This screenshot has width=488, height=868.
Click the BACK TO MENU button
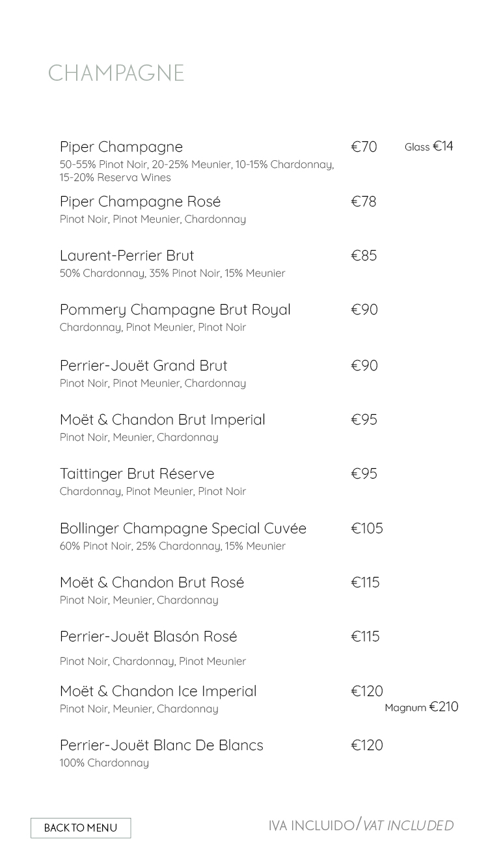[x=81, y=828]
